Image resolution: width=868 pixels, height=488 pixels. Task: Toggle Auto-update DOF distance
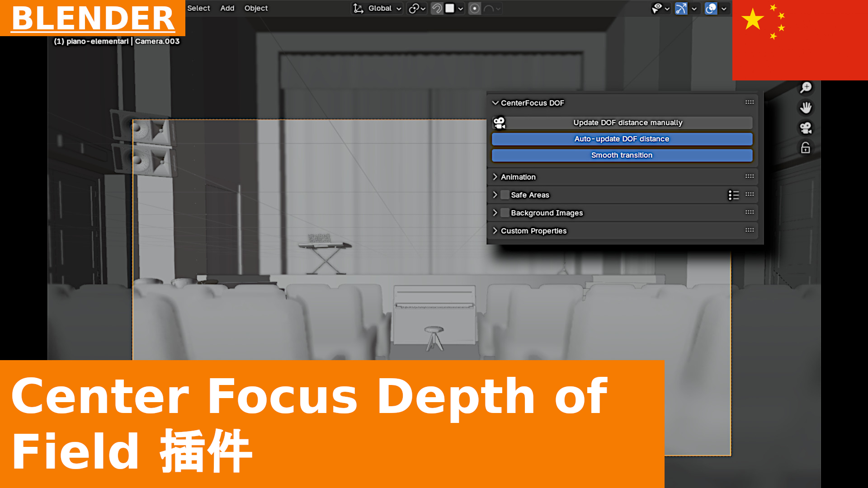click(622, 139)
